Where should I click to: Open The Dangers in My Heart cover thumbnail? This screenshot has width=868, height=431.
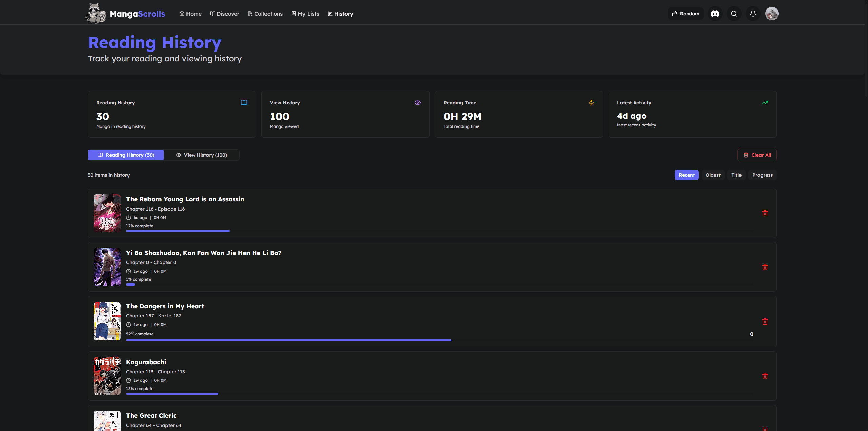[x=107, y=321]
